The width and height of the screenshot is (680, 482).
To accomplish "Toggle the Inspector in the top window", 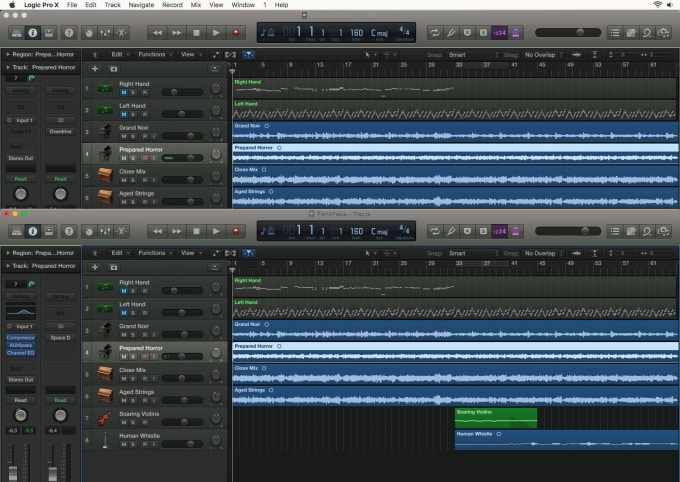I will pyautogui.click(x=33, y=33).
